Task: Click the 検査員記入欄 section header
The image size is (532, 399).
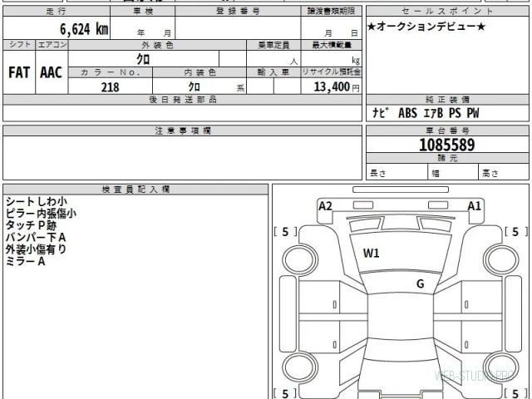Action: pos(135,190)
